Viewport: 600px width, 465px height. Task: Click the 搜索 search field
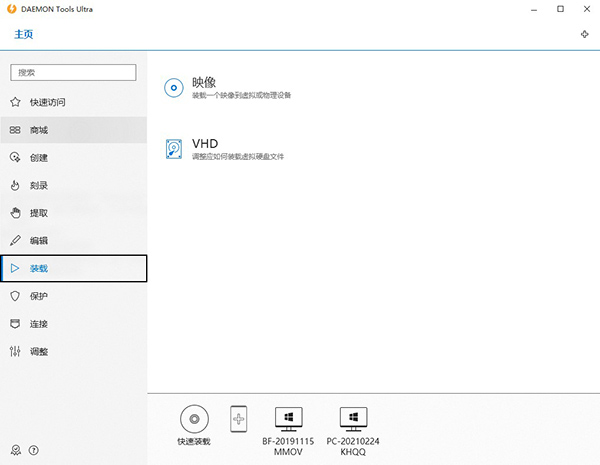[x=73, y=72]
